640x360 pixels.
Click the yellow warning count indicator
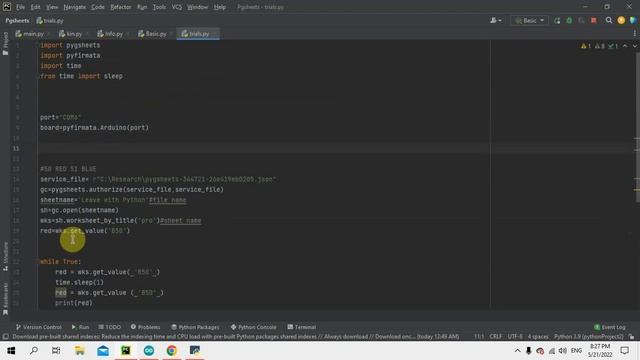click(x=586, y=46)
